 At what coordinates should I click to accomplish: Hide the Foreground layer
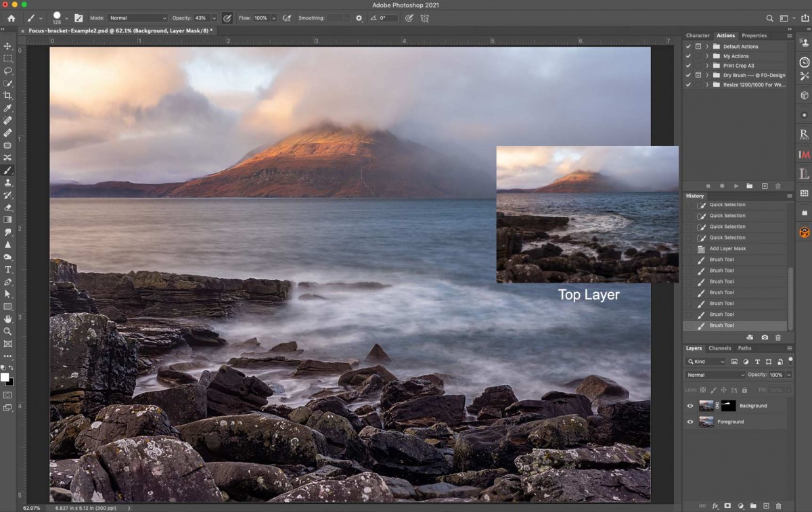(690, 422)
